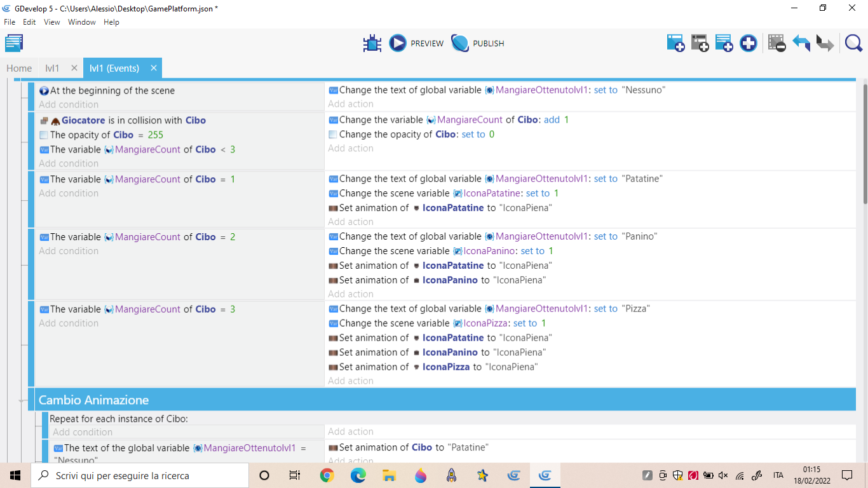Click Add condition under beginning of scene
The width and height of the screenshot is (868, 488).
(69, 104)
